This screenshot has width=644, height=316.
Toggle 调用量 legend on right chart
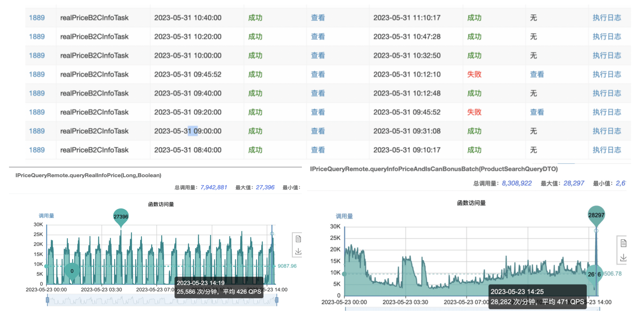click(344, 216)
